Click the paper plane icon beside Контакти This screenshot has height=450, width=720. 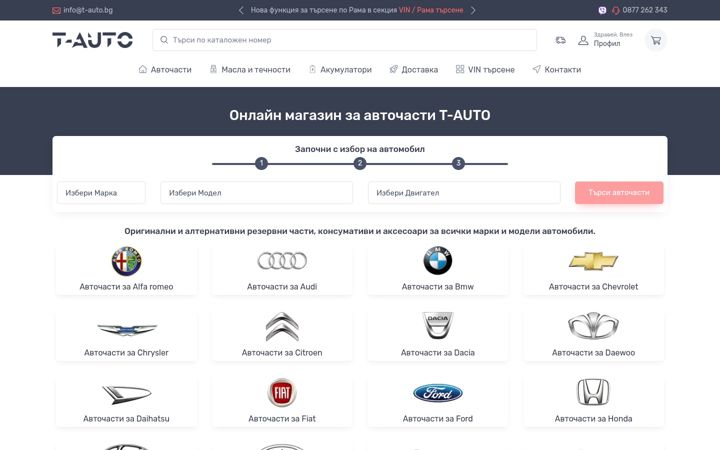coord(536,69)
